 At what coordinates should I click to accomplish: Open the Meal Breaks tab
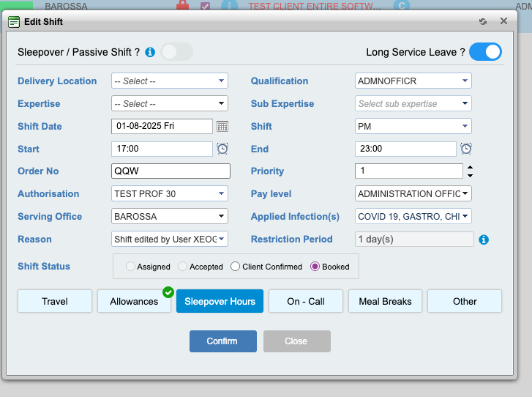click(x=385, y=301)
